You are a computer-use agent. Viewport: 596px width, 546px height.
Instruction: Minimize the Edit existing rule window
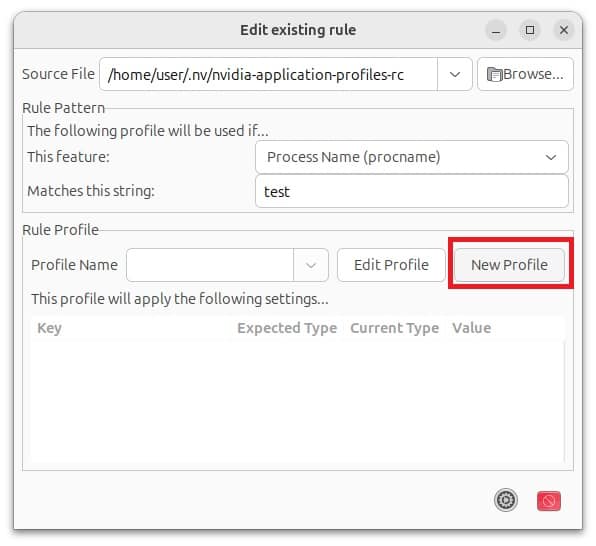(x=496, y=30)
